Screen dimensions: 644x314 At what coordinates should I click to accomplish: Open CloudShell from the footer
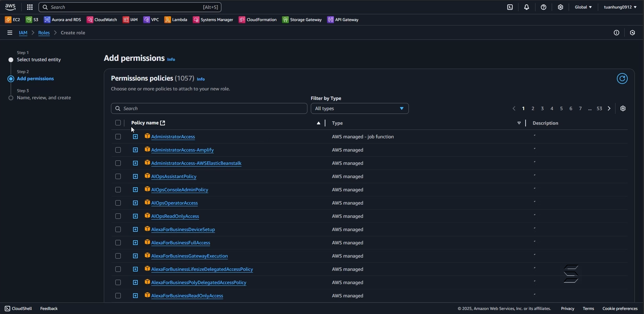(x=18, y=309)
